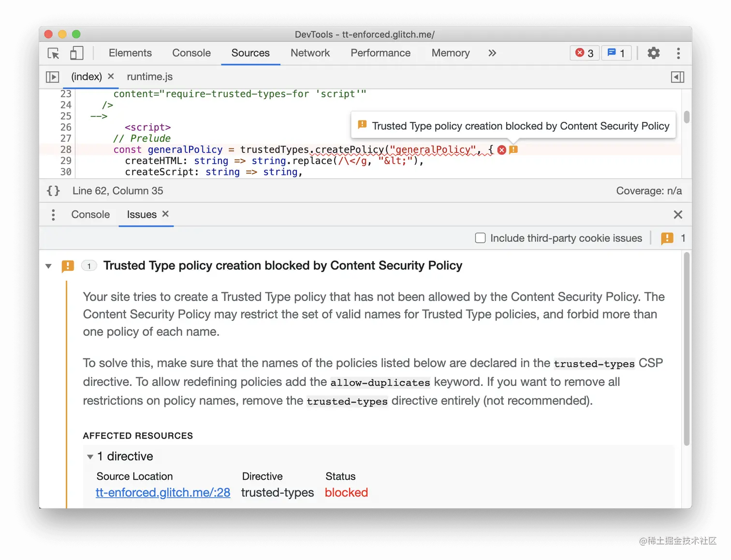
Task: Switch to the Memory panel tab
Action: coord(451,53)
